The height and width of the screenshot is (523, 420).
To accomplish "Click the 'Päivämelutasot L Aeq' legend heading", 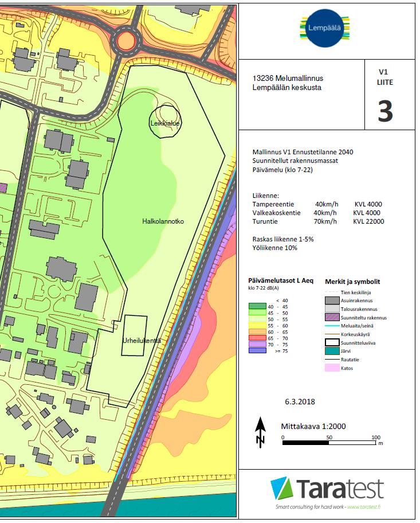I will pos(281,281).
